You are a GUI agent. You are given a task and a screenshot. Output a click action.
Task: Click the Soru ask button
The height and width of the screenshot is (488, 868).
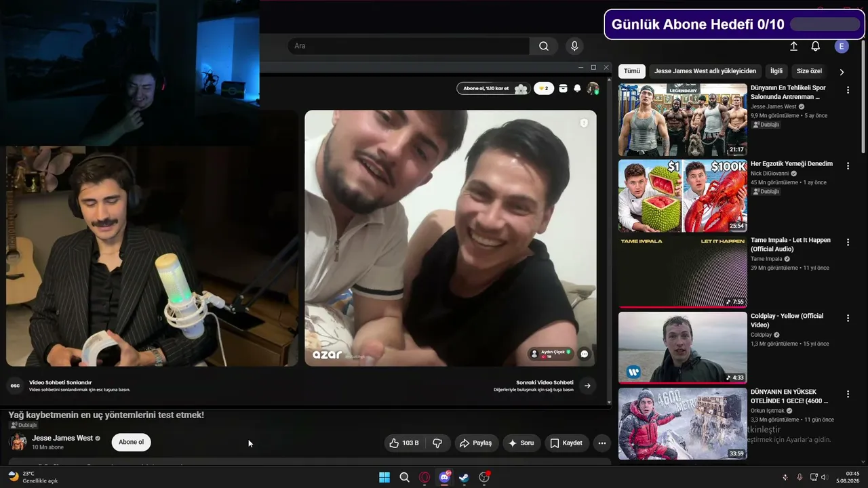point(521,443)
